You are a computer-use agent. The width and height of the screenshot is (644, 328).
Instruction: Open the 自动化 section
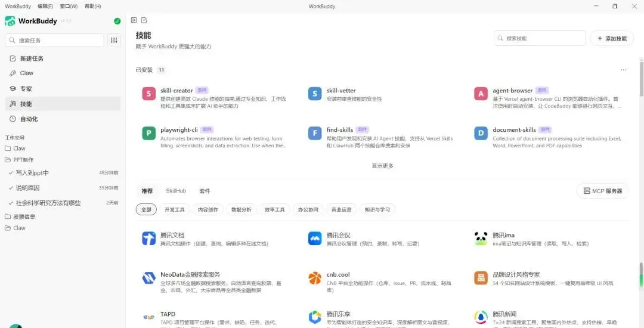(63, 119)
